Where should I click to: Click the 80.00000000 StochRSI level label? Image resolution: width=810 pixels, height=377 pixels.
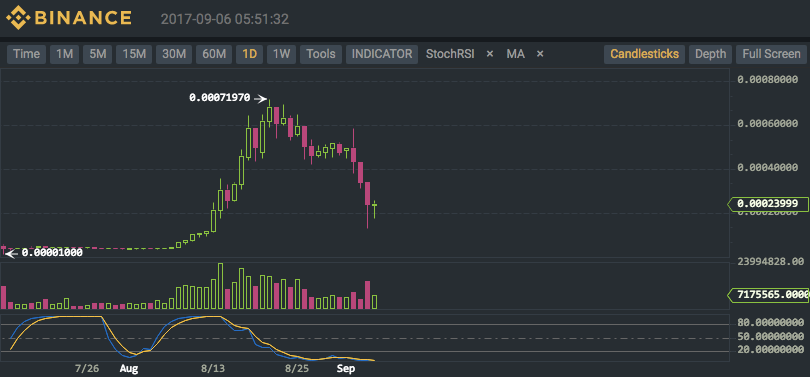click(x=770, y=323)
